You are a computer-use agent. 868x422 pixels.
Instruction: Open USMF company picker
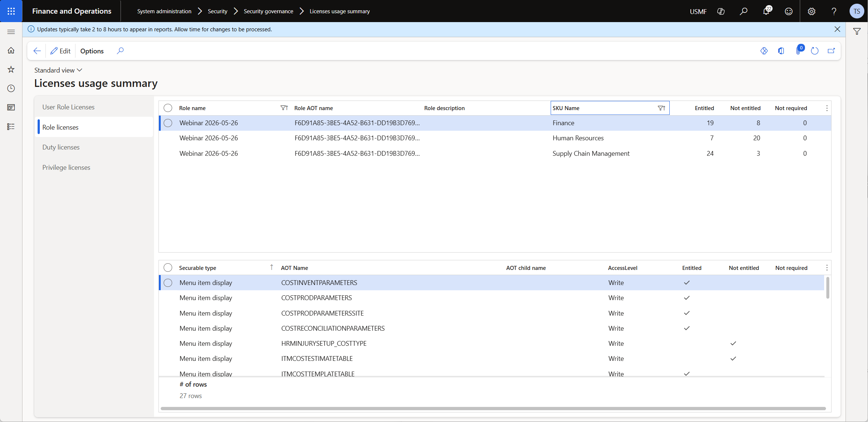point(698,11)
